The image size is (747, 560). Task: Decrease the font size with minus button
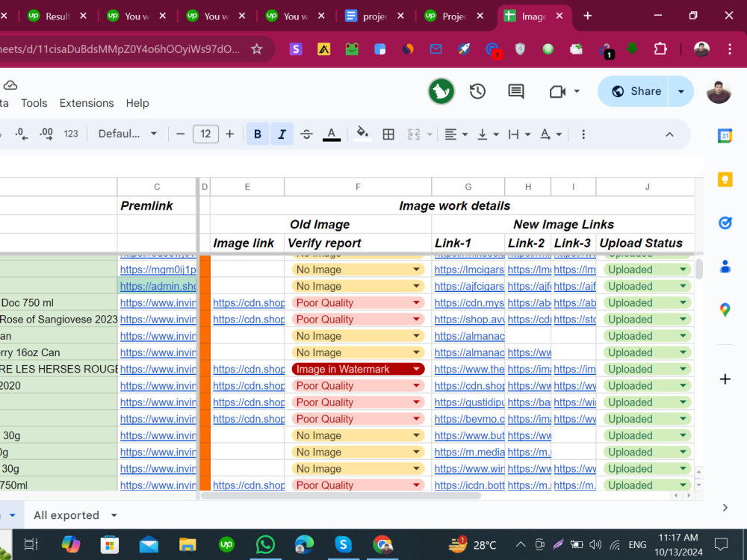click(180, 134)
